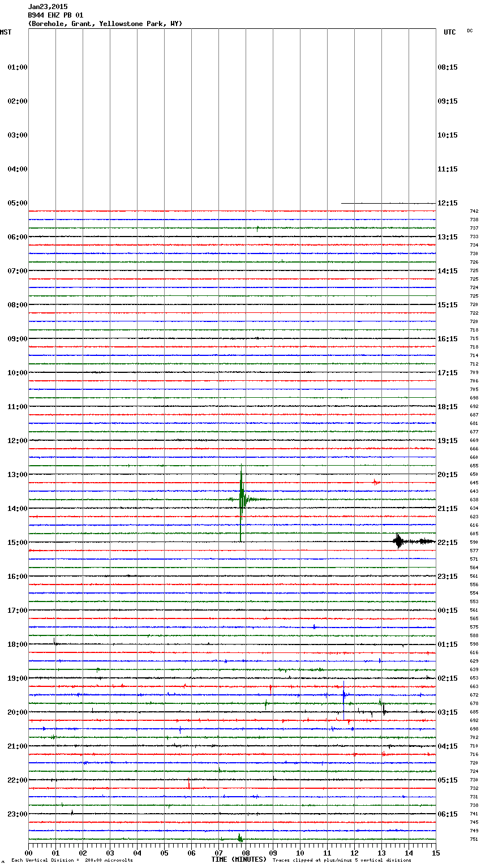Select the 04:00 MST time label
Image resolution: width=481 pixels, height=868 pixels.
(18, 169)
